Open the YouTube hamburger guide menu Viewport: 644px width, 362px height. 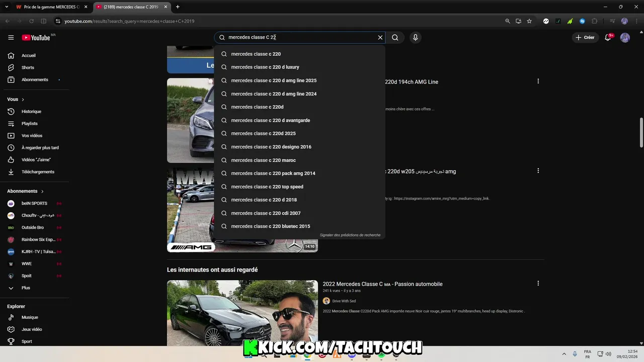pos(11,37)
